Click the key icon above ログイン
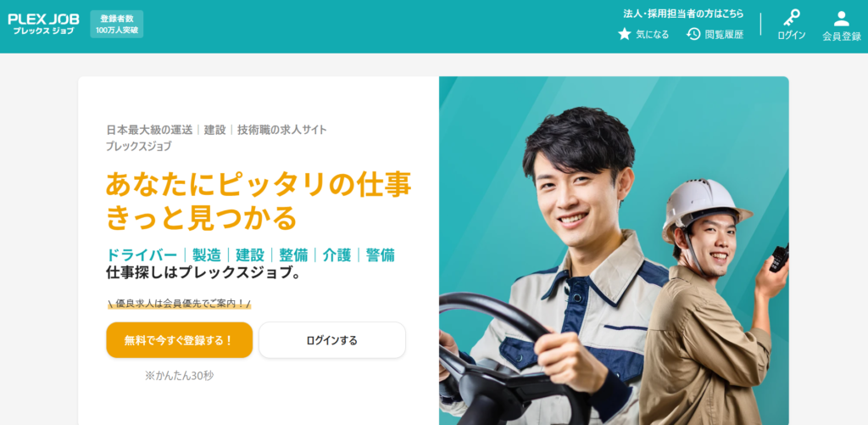868x425 pixels. point(791,19)
